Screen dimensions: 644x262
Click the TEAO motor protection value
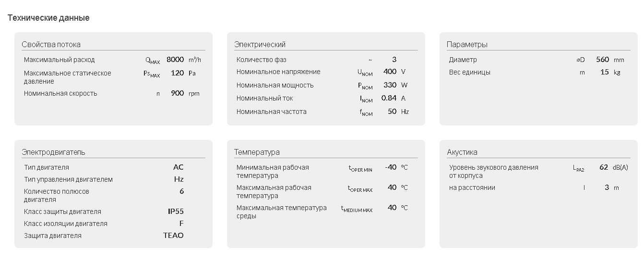pyautogui.click(x=173, y=236)
